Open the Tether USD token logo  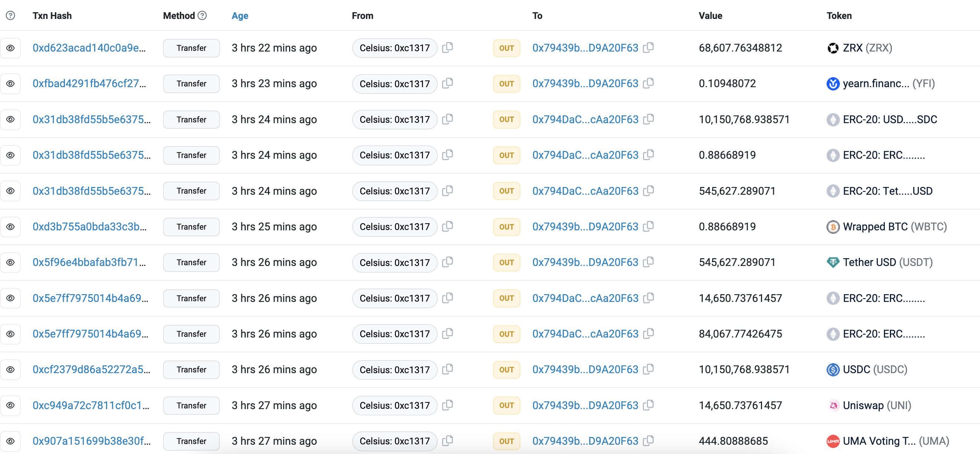point(833,263)
